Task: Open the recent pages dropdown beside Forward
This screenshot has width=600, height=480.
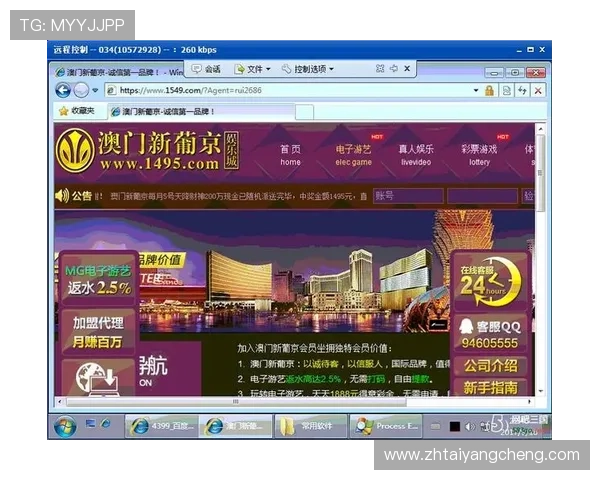Action: [95, 91]
